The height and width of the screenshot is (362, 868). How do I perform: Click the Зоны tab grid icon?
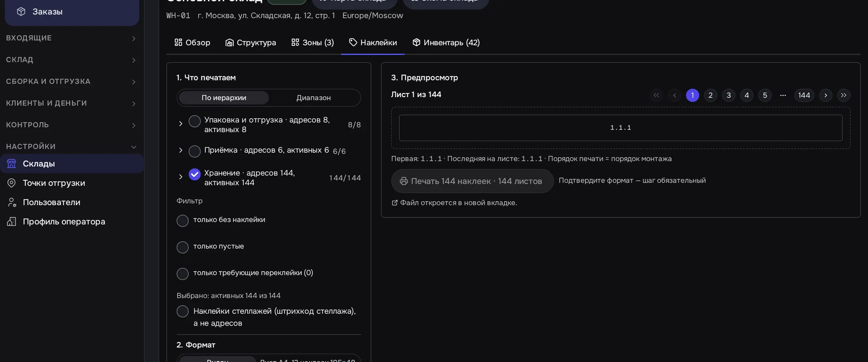(x=295, y=42)
